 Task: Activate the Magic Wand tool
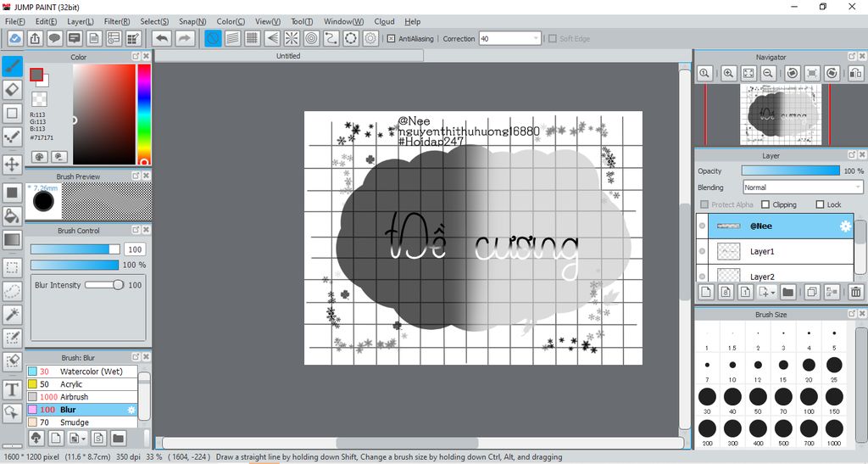tap(12, 315)
